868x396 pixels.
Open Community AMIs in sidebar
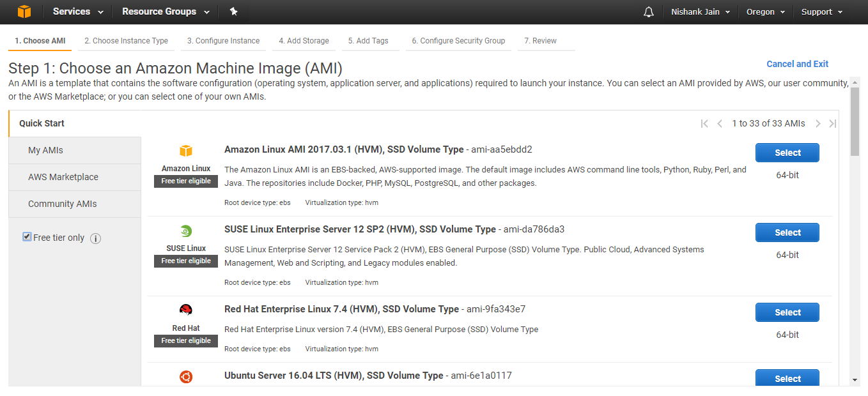75,204
